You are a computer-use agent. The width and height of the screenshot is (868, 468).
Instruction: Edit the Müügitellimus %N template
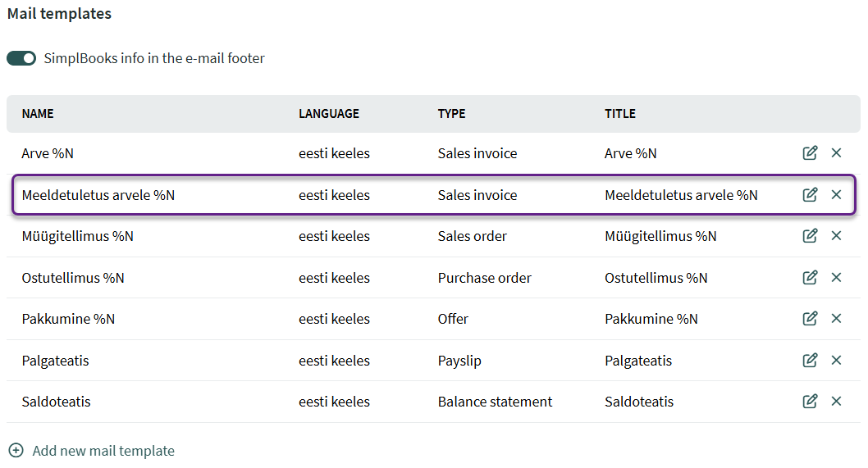pos(810,235)
